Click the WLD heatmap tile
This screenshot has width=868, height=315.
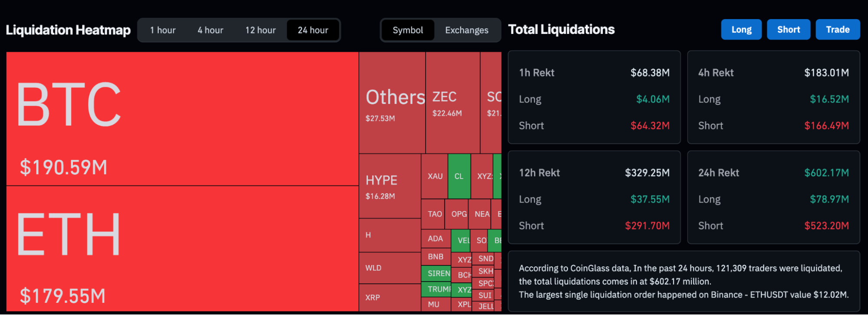click(x=390, y=268)
